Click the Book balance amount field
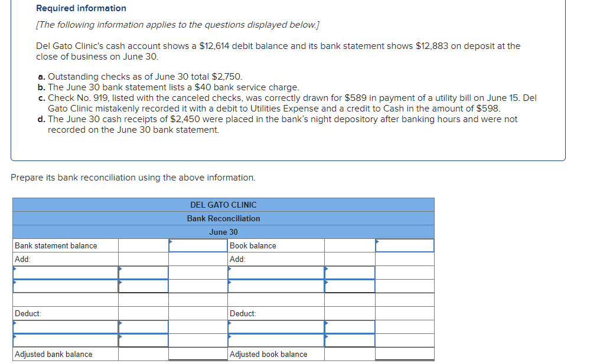Screen dimensions: 600x364 405,245
